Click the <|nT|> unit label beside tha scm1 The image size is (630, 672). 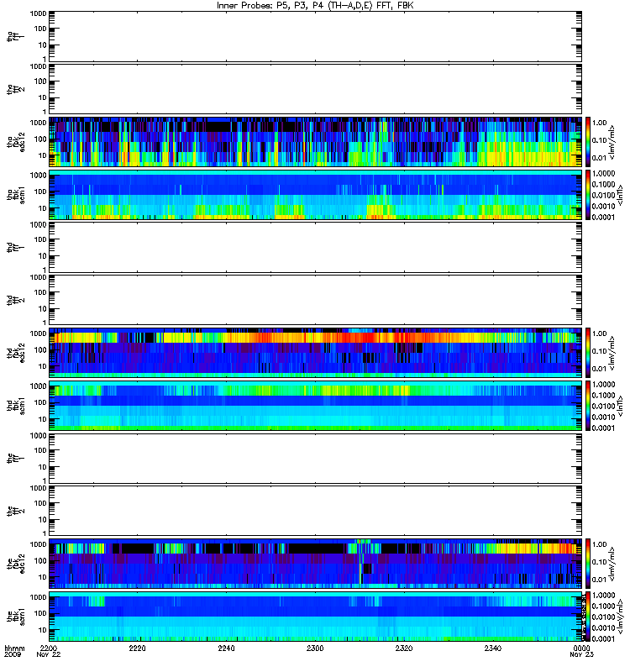point(620,195)
